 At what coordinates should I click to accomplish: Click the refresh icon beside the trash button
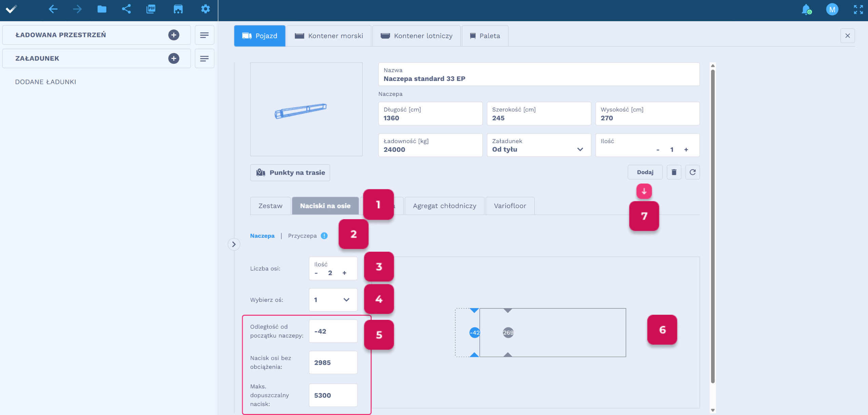[692, 172]
